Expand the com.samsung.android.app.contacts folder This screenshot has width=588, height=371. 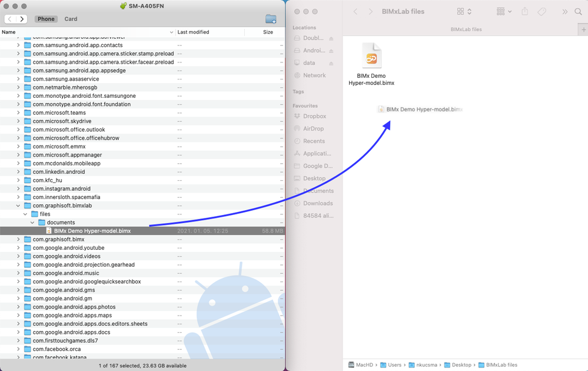18,45
